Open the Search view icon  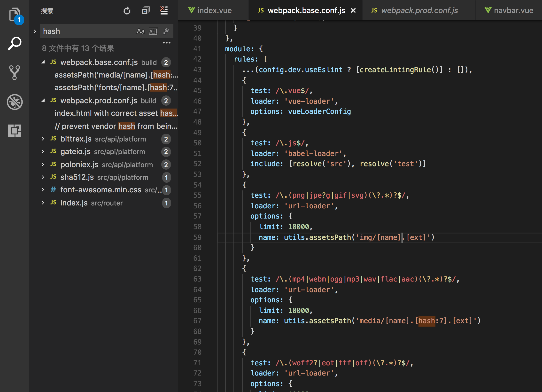(x=15, y=44)
